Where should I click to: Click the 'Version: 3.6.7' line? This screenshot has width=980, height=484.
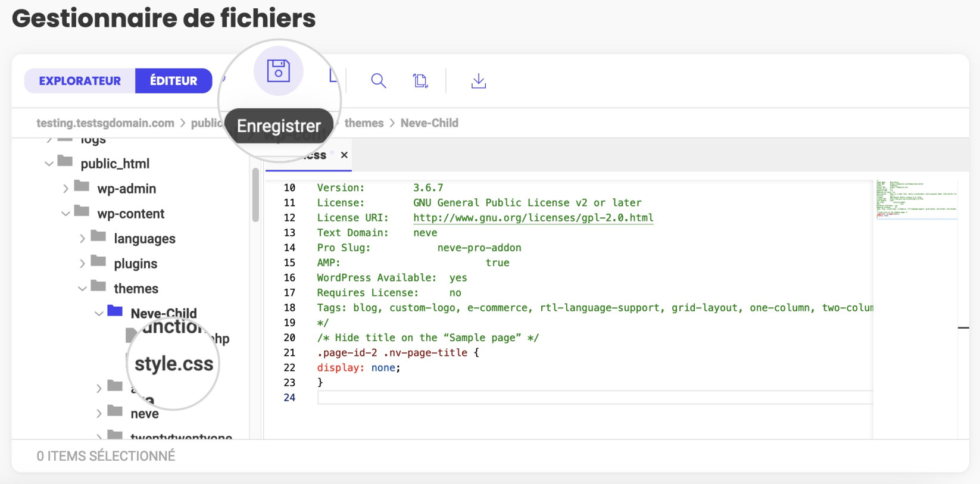pyautogui.click(x=380, y=188)
